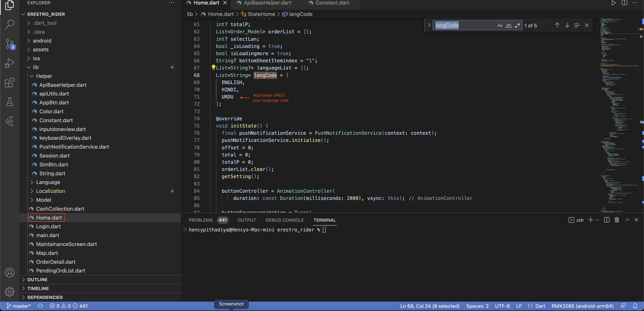Open the OUTPUT panel tab
Image resolution: width=644 pixels, height=311 pixels.
click(247, 220)
